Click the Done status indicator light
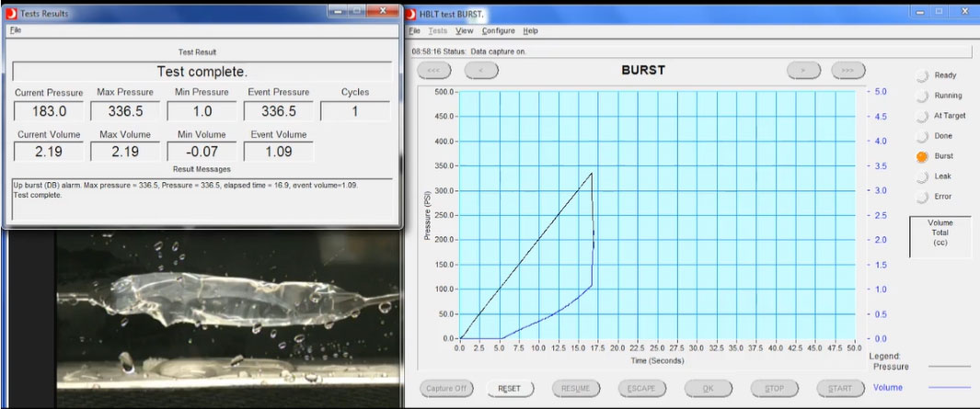This screenshot has width=980, height=409. point(922,137)
